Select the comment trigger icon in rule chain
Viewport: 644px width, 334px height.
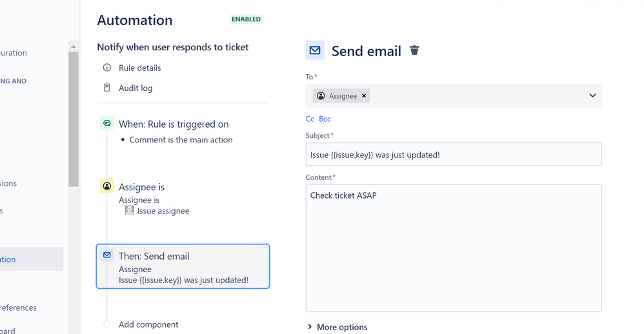pos(106,123)
